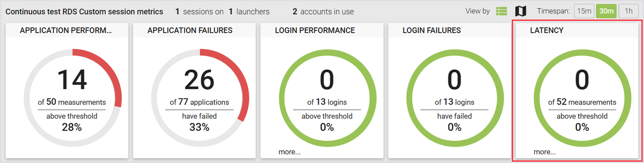Click the 33% percentage text
Screen dimensions: 644x163
pos(200,127)
